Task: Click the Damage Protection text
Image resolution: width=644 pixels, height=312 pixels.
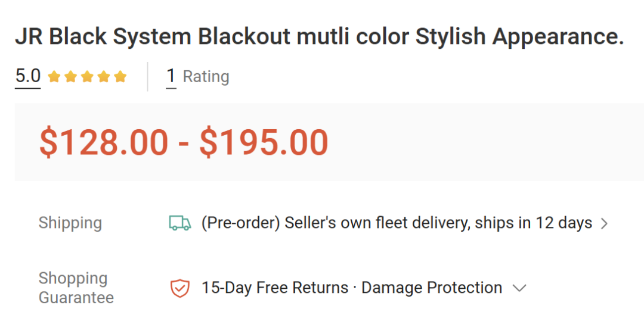Action: click(x=432, y=288)
